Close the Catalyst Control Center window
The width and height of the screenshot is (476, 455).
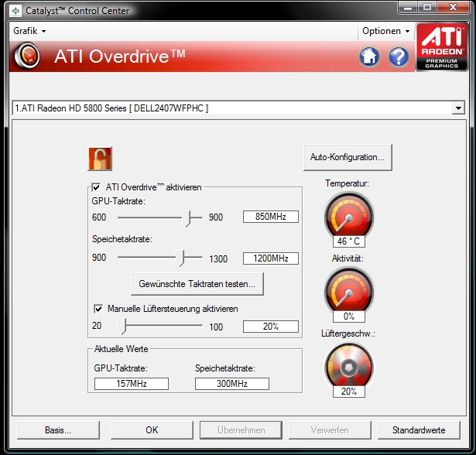[x=453, y=7]
